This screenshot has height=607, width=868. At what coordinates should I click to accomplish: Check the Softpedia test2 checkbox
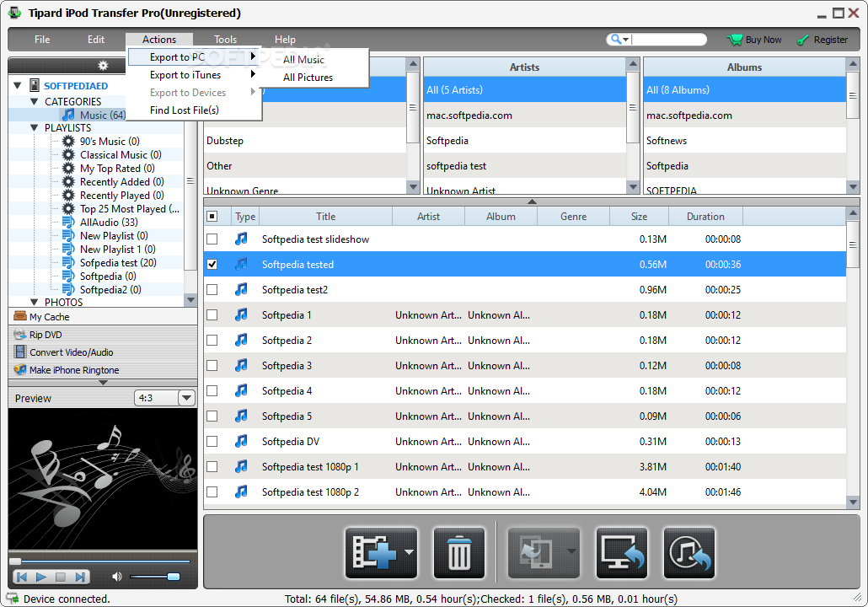pos(212,290)
